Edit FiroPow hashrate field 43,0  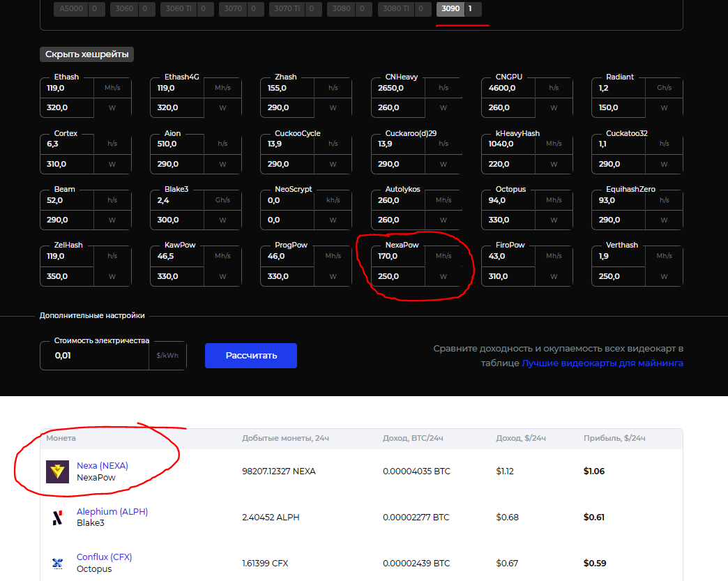point(508,256)
